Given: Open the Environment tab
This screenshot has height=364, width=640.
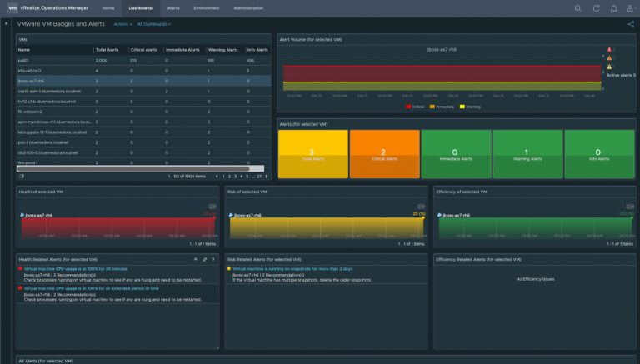Looking at the screenshot, I should pyautogui.click(x=207, y=7).
